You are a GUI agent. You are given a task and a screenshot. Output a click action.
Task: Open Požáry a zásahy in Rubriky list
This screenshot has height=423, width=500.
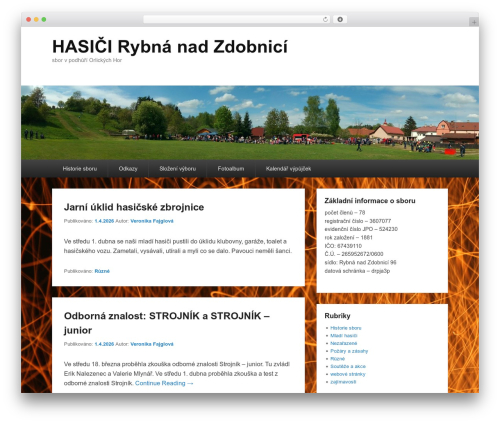click(x=349, y=351)
